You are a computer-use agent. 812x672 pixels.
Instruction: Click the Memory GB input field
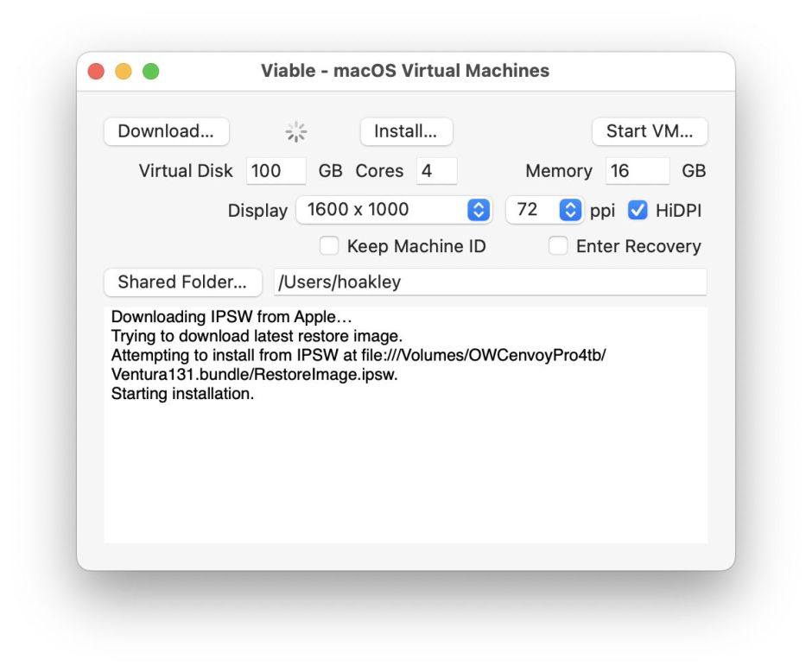(x=636, y=171)
